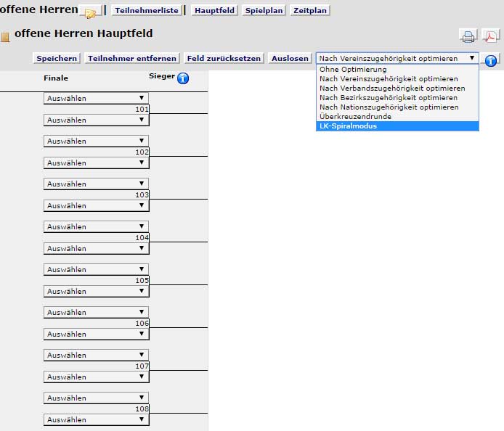Screen dimensions: 504x431
Task: Click the print icon
Action: pos(468,36)
